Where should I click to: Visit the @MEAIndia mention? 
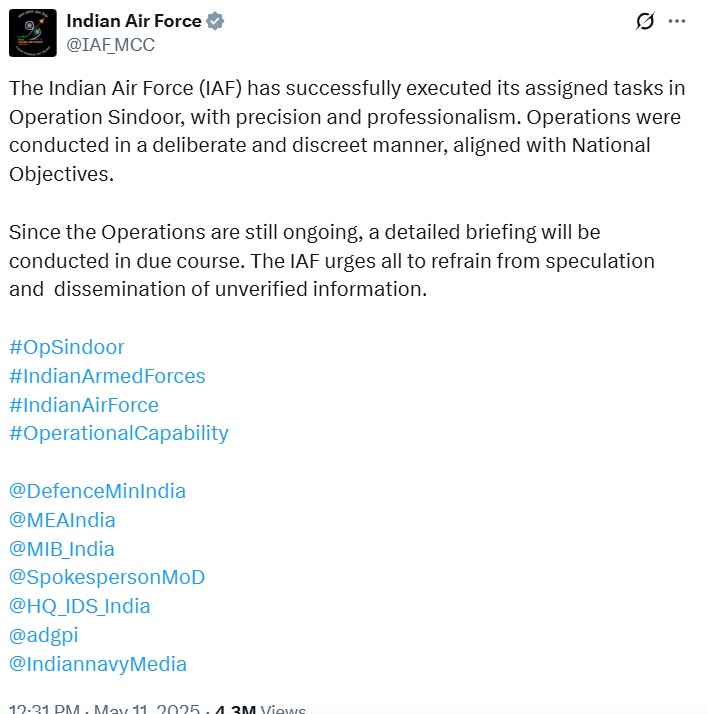[x=62, y=520]
